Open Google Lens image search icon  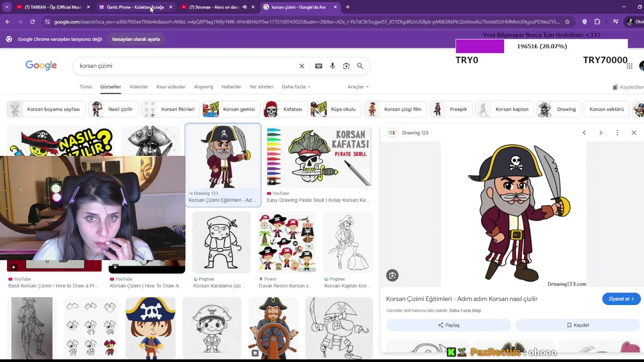pyautogui.click(x=346, y=66)
